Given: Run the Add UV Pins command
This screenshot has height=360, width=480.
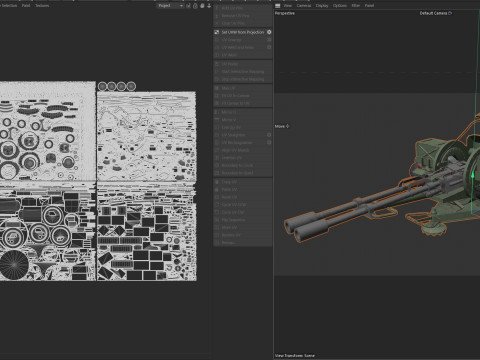Looking at the screenshot, I should [243, 8].
